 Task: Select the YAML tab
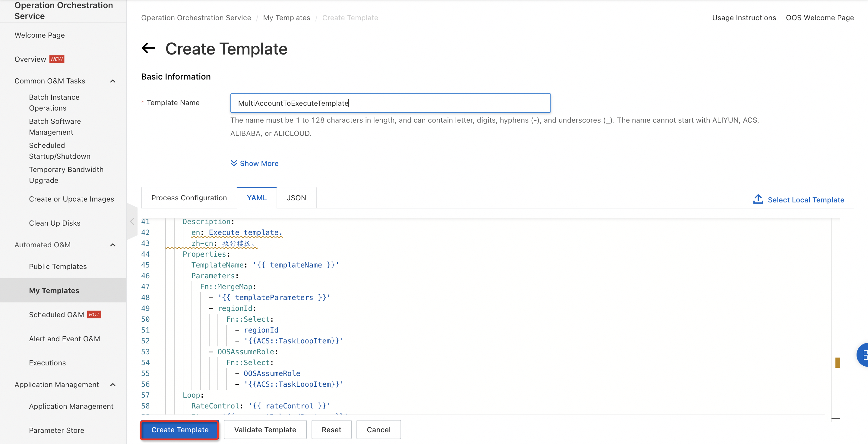pyautogui.click(x=256, y=198)
